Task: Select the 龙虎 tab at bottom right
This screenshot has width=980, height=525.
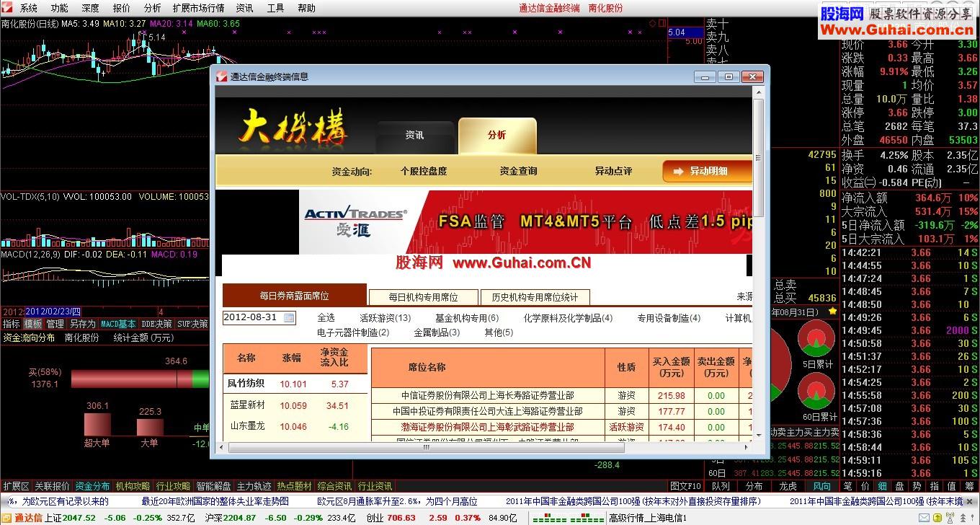Action: click(788, 486)
